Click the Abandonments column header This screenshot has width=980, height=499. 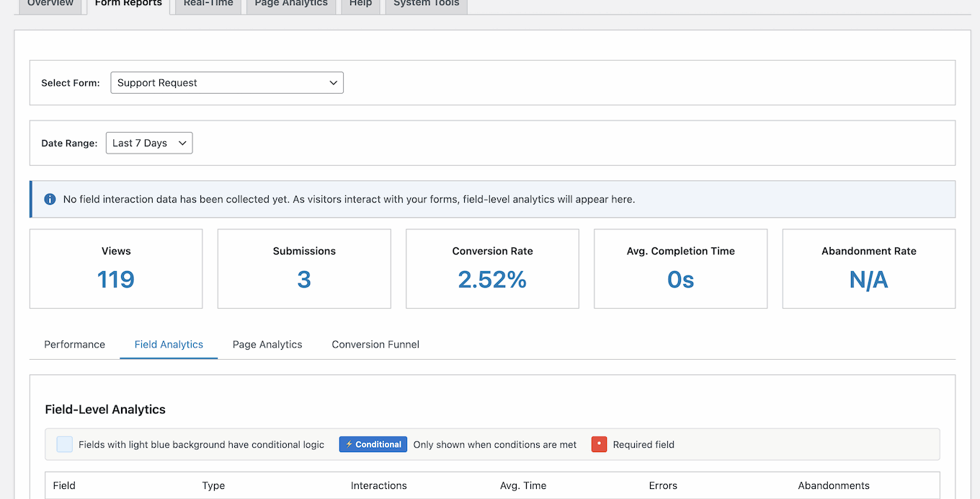click(x=834, y=485)
